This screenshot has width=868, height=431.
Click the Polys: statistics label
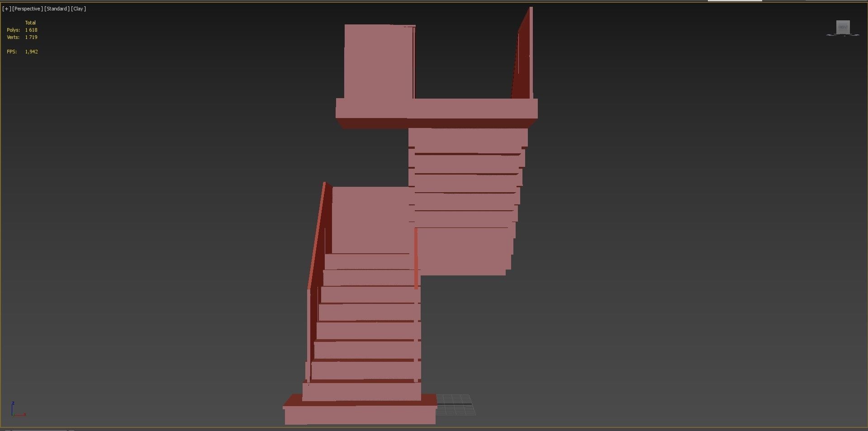tap(13, 30)
